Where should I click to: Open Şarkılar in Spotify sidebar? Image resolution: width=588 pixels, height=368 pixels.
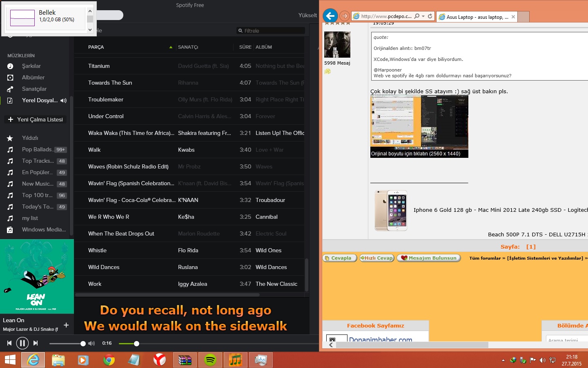pos(31,66)
